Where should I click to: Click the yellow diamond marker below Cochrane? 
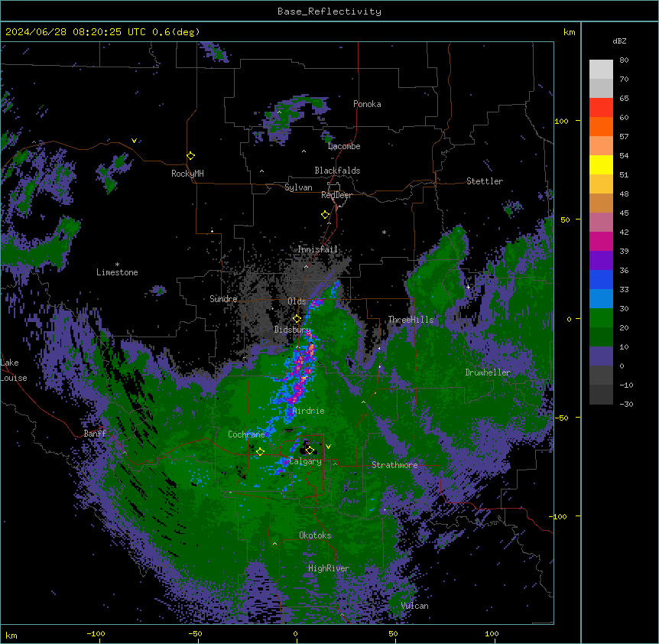point(260,452)
